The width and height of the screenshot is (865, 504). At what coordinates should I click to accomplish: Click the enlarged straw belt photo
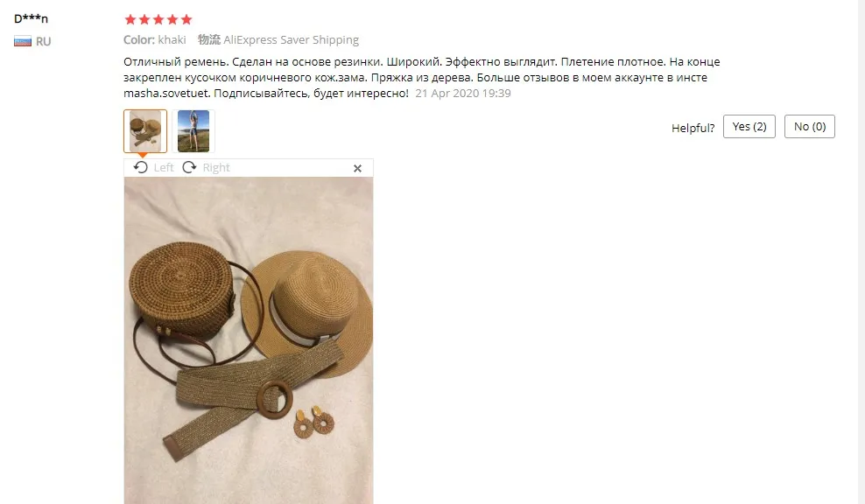click(249, 340)
